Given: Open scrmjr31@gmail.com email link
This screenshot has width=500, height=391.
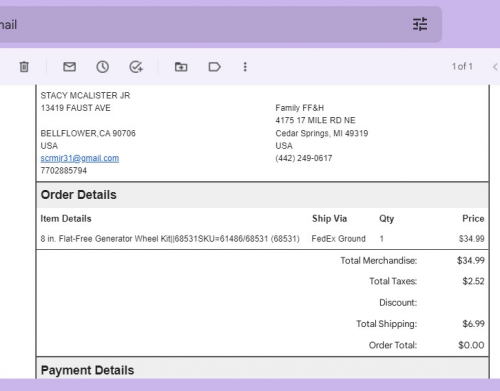Looking at the screenshot, I should click(x=80, y=158).
